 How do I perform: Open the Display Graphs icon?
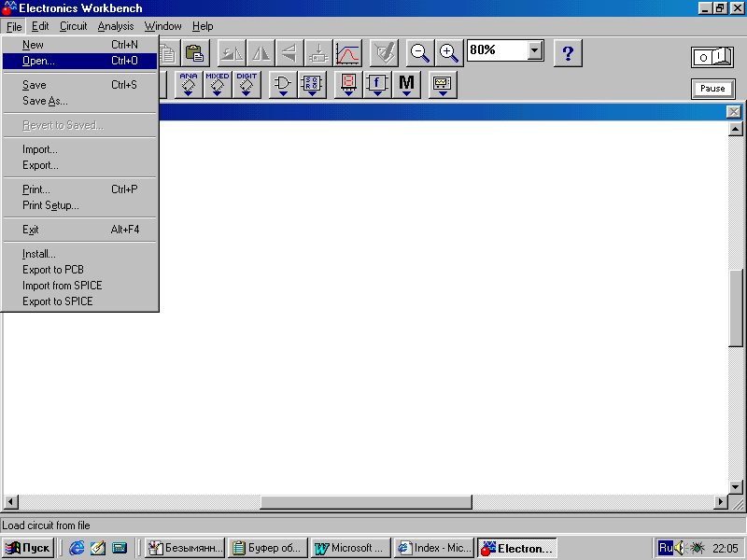click(347, 52)
